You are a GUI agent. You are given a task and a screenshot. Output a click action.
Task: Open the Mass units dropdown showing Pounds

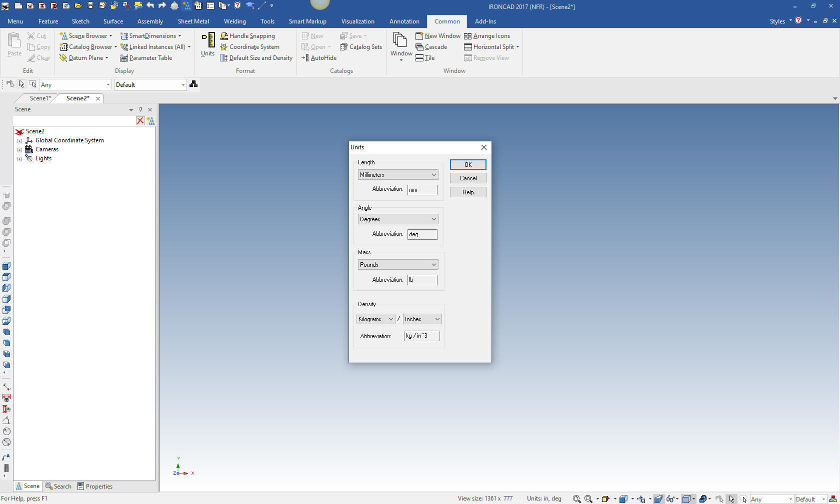(398, 265)
